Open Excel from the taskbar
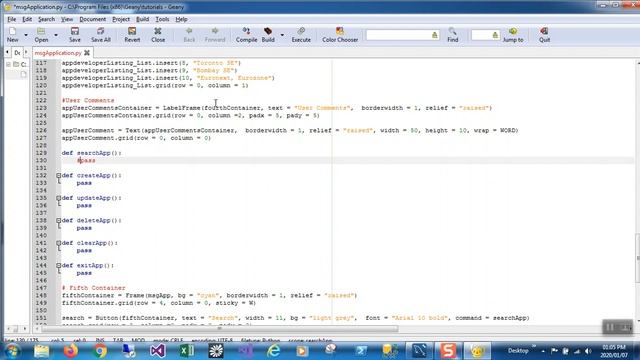 click(187, 351)
